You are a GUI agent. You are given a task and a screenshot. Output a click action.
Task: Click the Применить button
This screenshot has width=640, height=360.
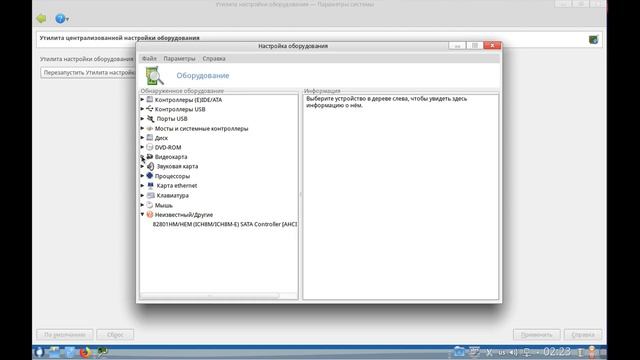tap(536, 335)
